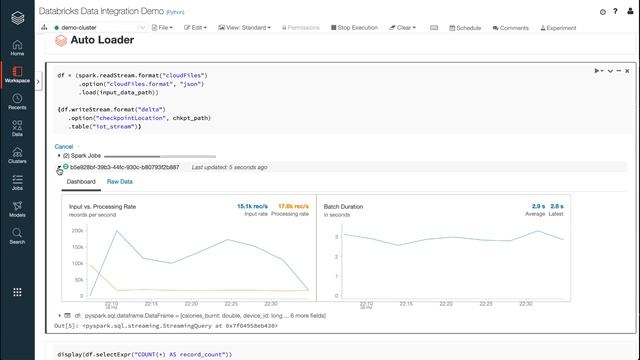
Task: Open Search in the sidebar
Action: [17, 236]
